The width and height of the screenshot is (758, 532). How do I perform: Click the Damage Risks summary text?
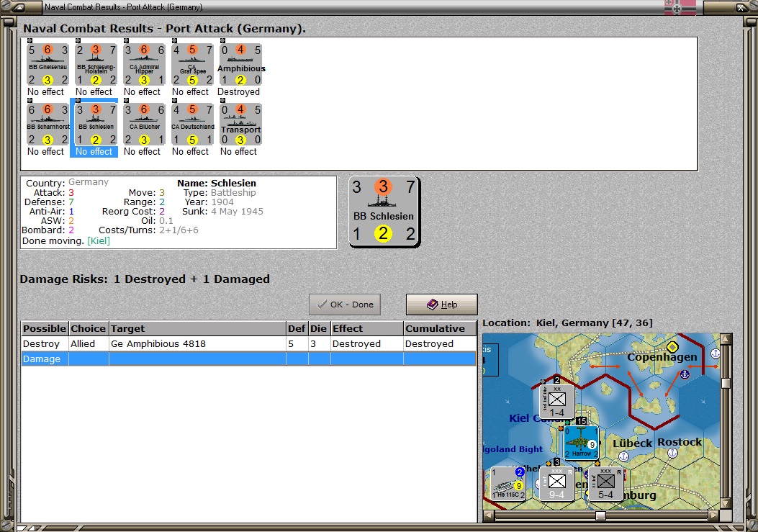click(145, 279)
